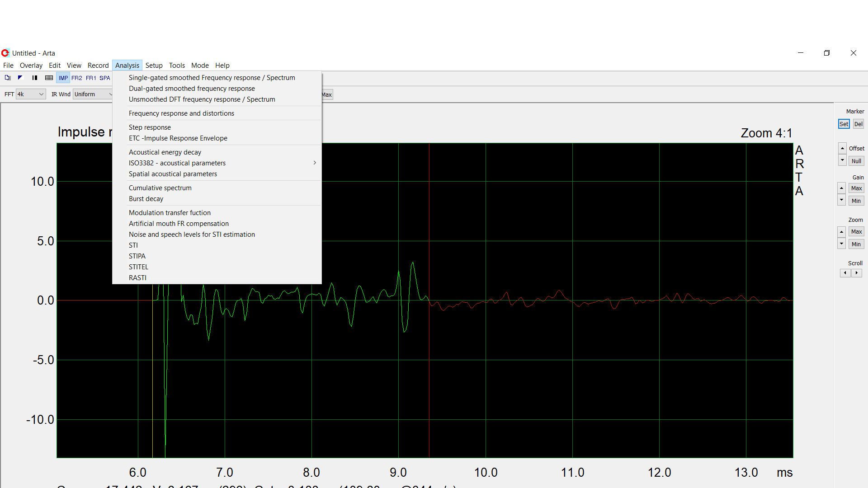Decrease Gain with down arrow

(841, 200)
